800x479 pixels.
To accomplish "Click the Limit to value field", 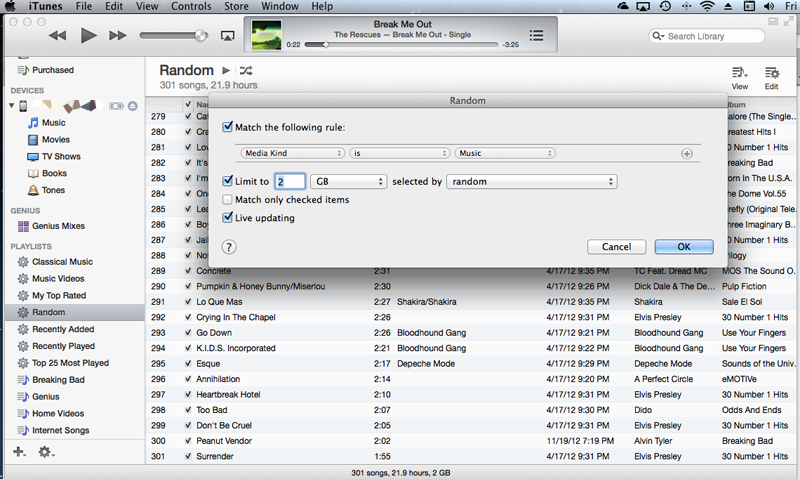I will (x=290, y=182).
